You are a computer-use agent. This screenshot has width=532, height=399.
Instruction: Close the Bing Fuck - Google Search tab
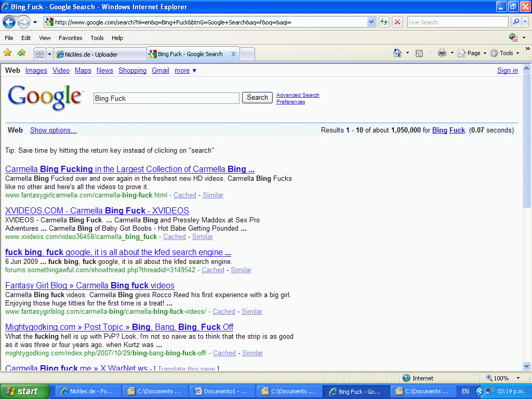tap(233, 54)
